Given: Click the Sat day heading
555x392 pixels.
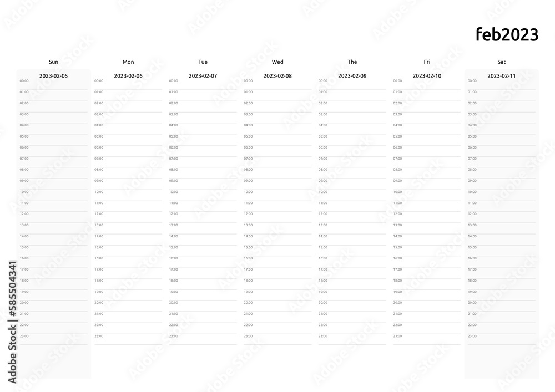Looking at the screenshot, I should [502, 62].
